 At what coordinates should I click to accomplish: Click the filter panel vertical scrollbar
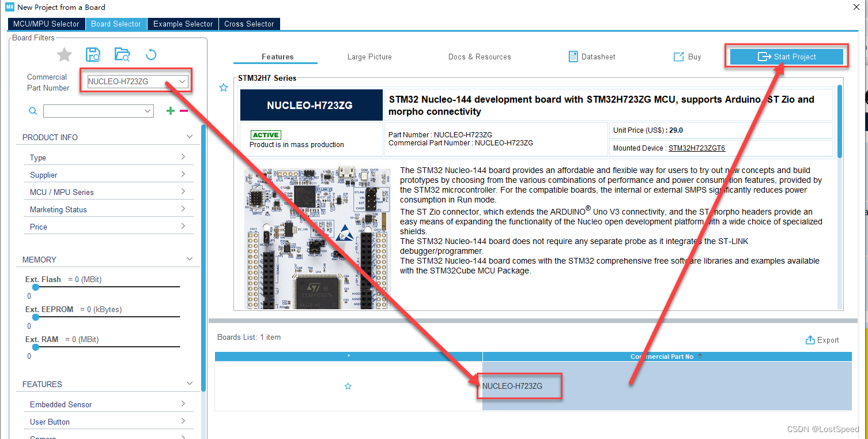(x=203, y=257)
